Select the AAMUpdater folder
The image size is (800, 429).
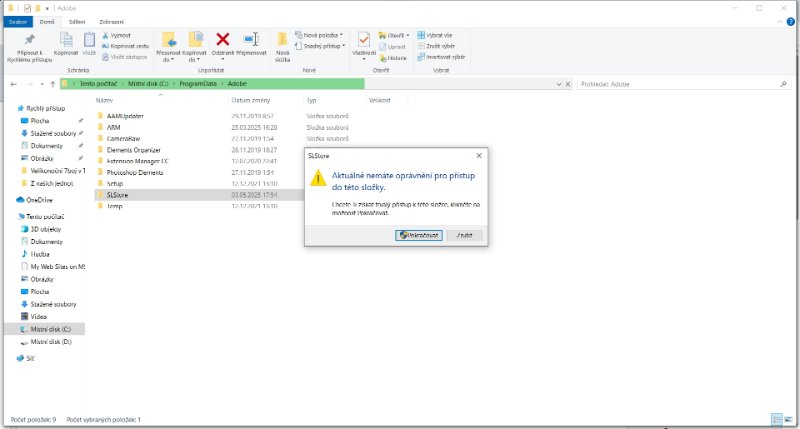[125, 116]
